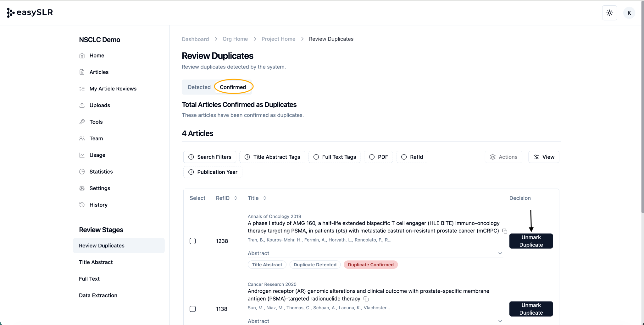Viewport: 644px width, 325px height.
Task: Click the History clock icon
Action: pos(82,205)
